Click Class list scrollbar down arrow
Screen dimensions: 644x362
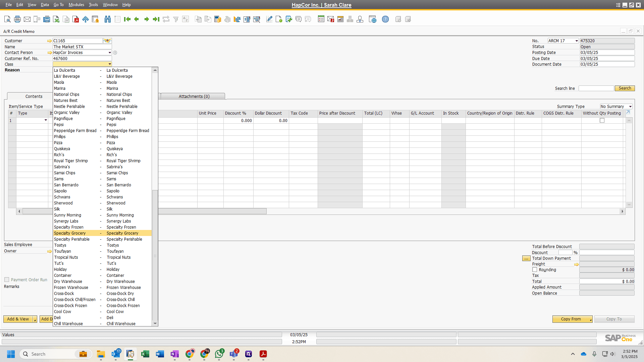[155, 324]
